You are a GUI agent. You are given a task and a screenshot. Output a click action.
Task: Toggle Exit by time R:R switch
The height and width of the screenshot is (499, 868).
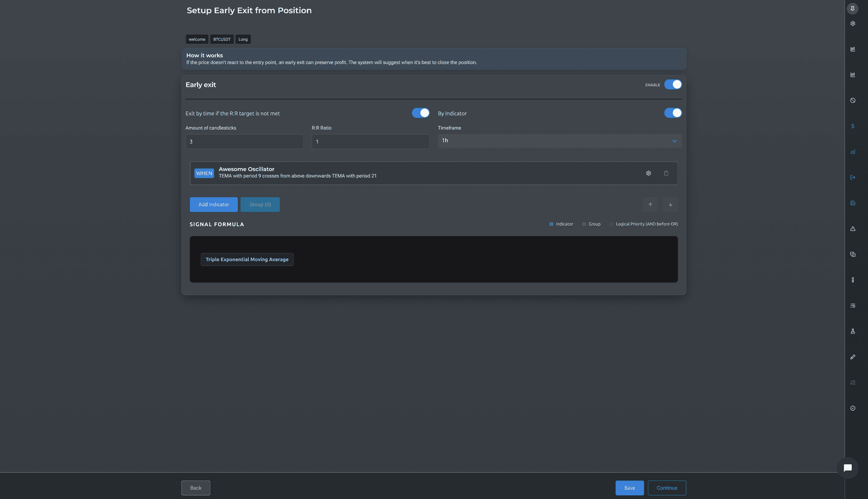tap(420, 113)
